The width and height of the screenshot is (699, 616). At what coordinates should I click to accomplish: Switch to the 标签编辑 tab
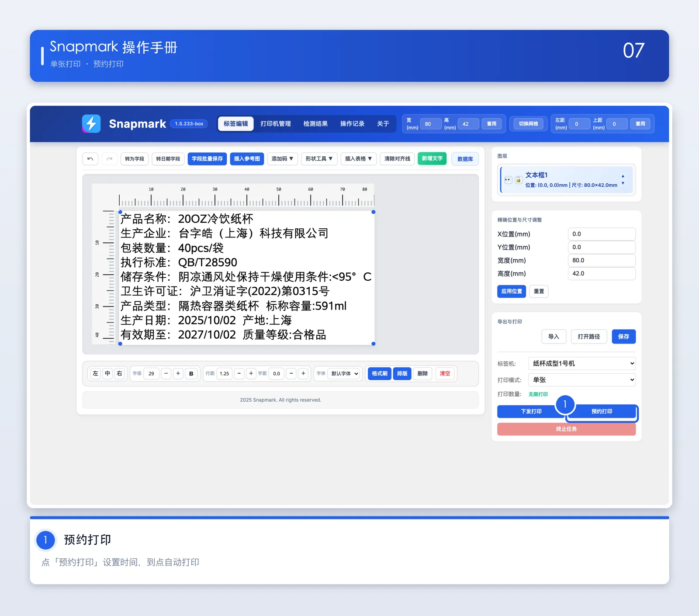coord(236,124)
